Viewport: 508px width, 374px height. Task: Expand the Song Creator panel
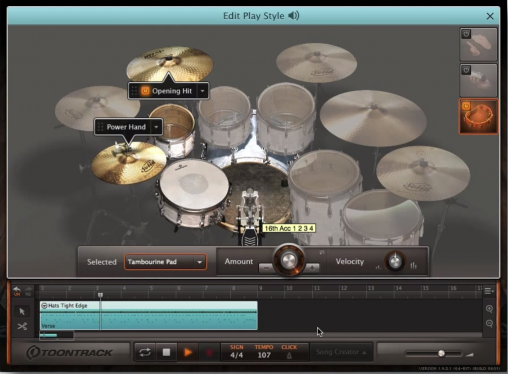[x=341, y=352]
